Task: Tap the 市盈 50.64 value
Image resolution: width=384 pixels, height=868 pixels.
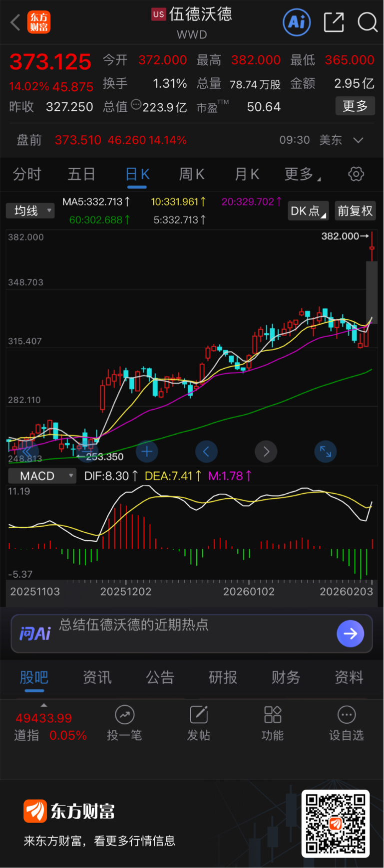Action: click(264, 107)
